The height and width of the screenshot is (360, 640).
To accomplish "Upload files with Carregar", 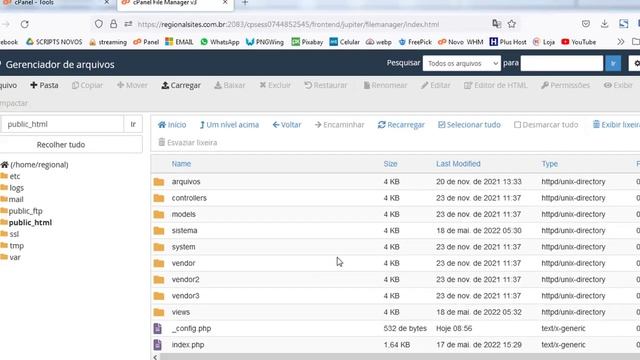I will click(181, 85).
